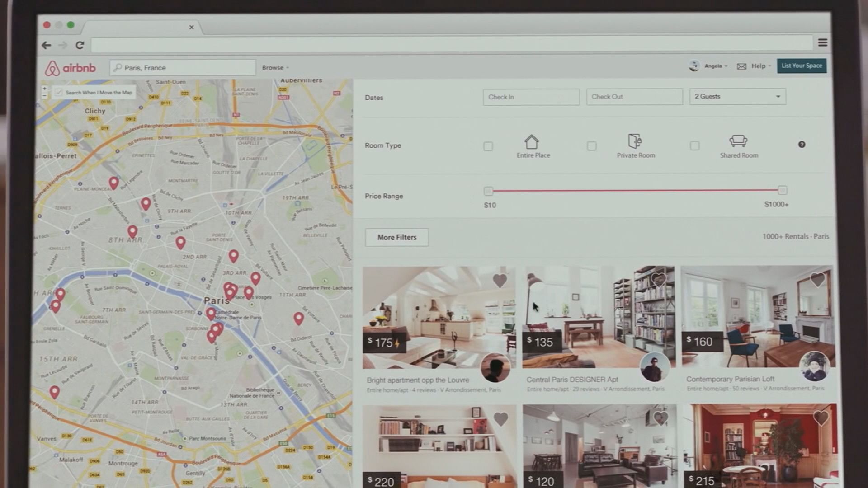Zoom out on the map
The height and width of the screenshot is (488, 868).
tap(44, 95)
